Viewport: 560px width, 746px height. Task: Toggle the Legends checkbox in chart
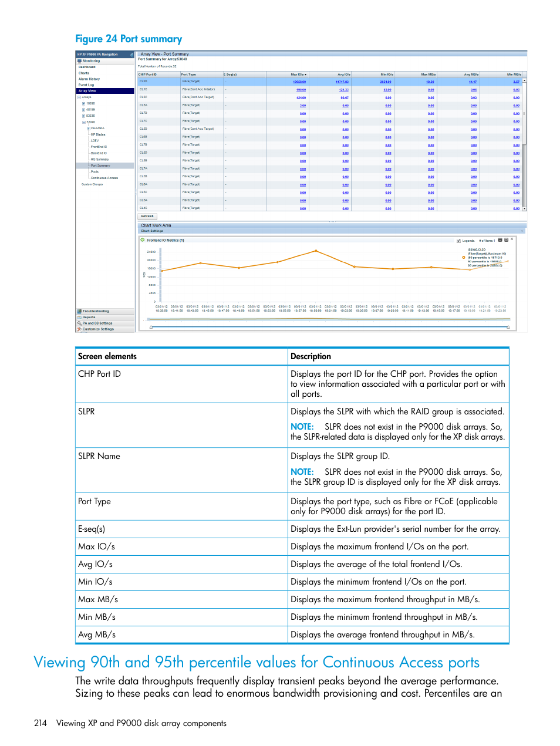click(x=459, y=241)
